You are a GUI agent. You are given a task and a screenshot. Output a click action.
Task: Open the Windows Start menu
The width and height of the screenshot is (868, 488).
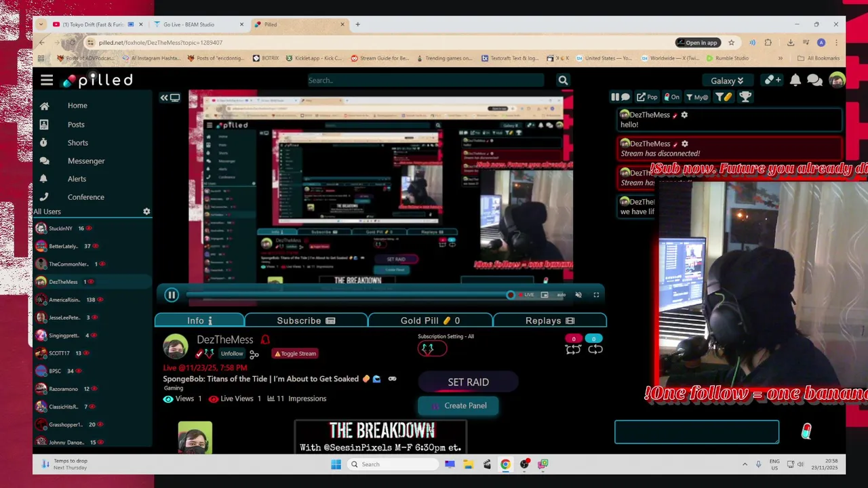(x=336, y=464)
